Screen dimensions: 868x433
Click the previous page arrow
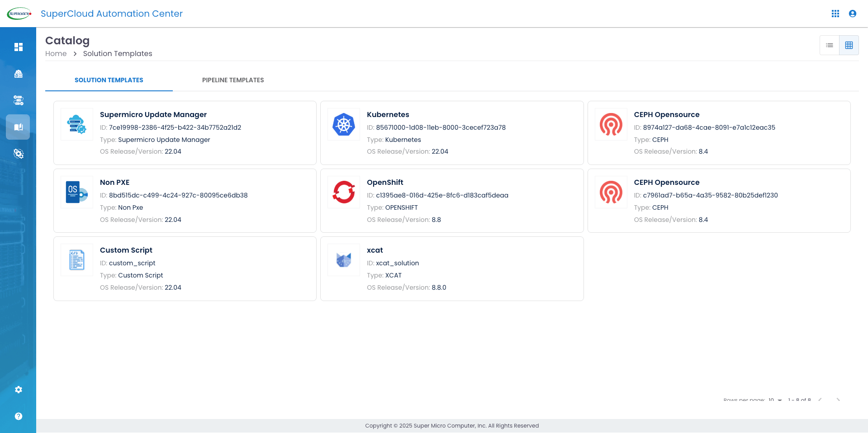(x=821, y=400)
